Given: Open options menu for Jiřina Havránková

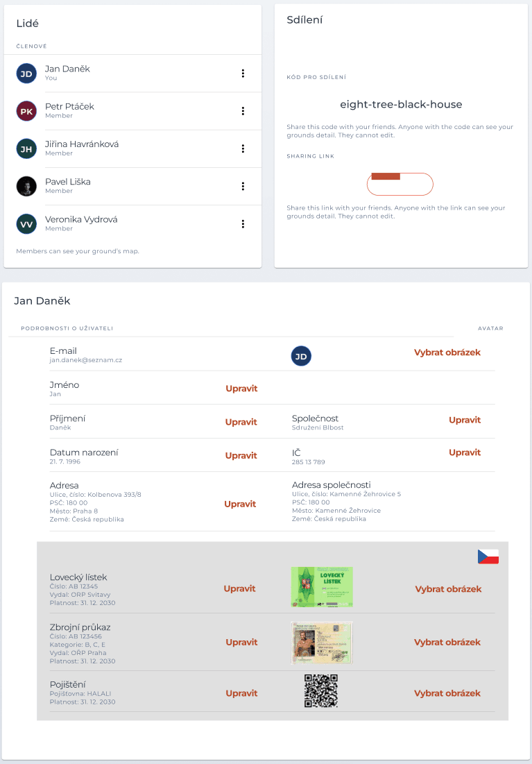Looking at the screenshot, I should (243, 148).
